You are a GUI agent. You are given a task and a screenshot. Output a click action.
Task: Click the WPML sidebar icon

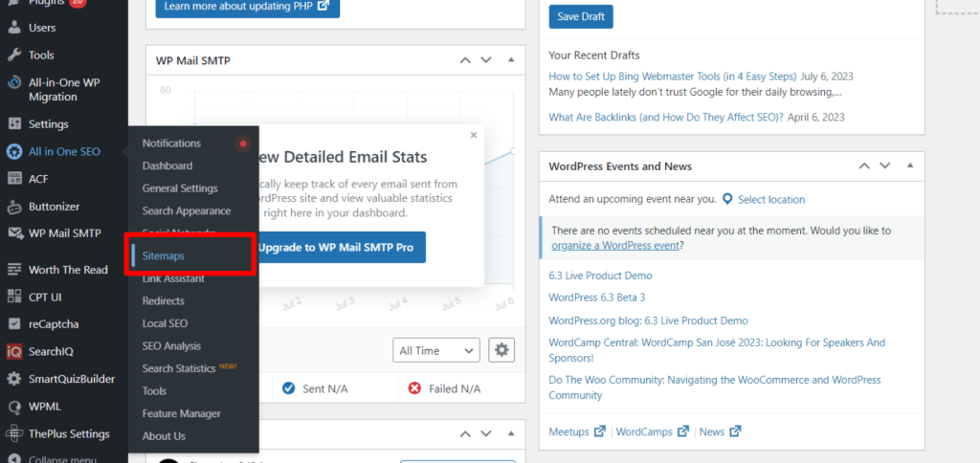(x=14, y=407)
